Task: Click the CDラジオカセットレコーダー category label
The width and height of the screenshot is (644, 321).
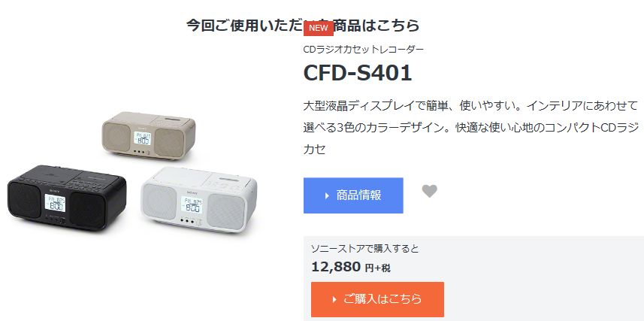Action: (364, 50)
